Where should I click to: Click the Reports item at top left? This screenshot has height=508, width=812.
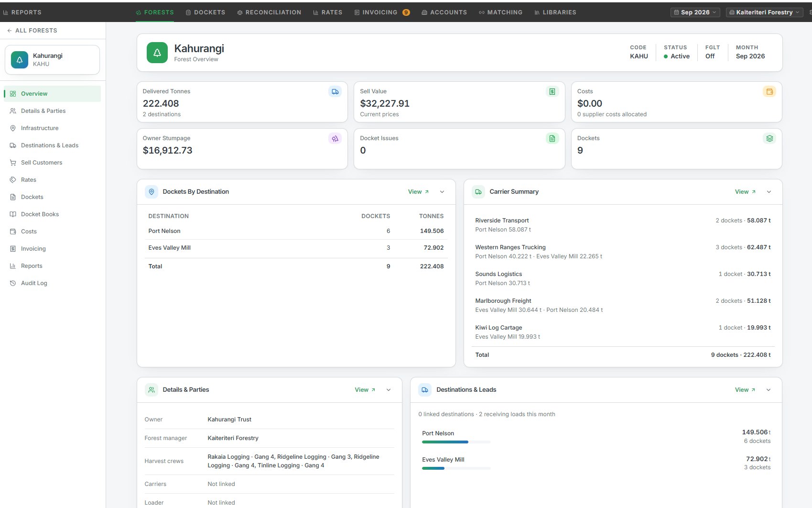pyautogui.click(x=22, y=12)
